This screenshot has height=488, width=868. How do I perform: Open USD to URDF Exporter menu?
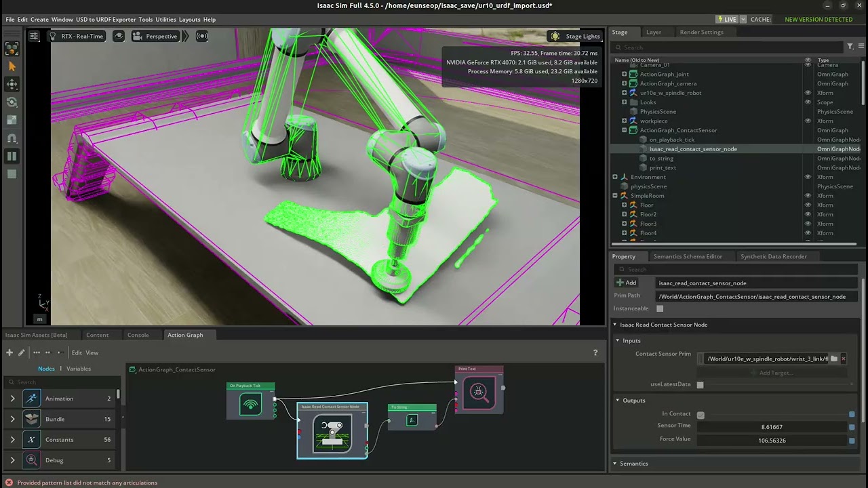(x=106, y=20)
